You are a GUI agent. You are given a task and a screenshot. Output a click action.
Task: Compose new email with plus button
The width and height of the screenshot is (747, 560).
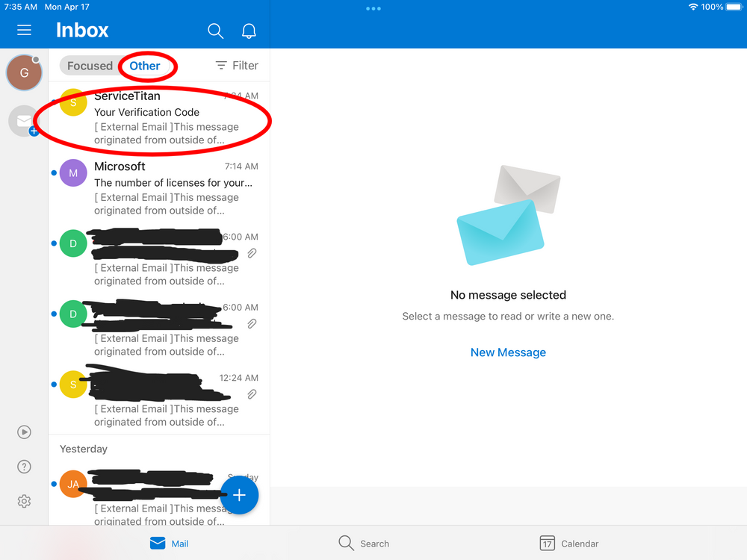(239, 495)
